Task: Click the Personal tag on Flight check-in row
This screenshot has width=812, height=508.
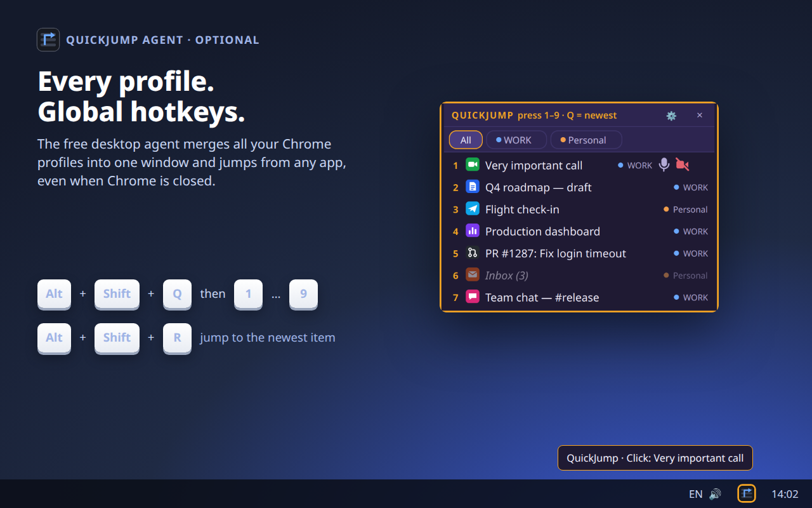Action: click(686, 210)
